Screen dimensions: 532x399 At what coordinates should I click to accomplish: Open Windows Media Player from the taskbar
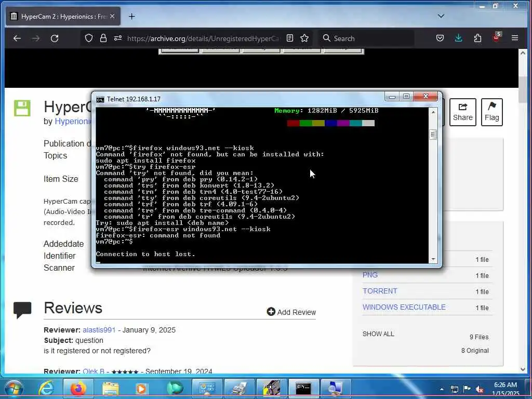click(x=141, y=389)
